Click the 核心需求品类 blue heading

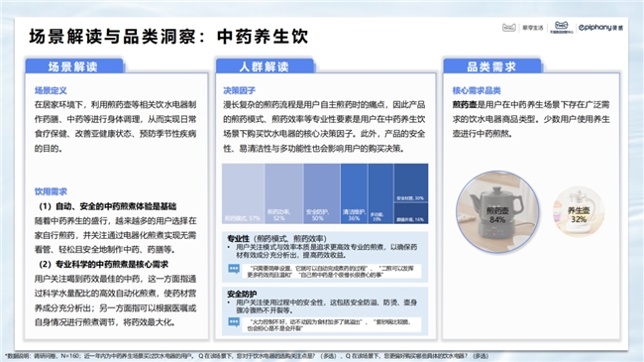pos(477,90)
